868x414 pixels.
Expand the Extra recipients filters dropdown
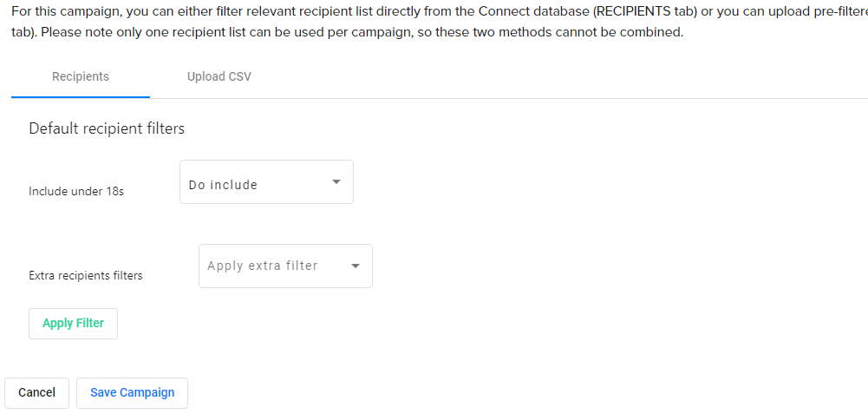[x=285, y=266]
